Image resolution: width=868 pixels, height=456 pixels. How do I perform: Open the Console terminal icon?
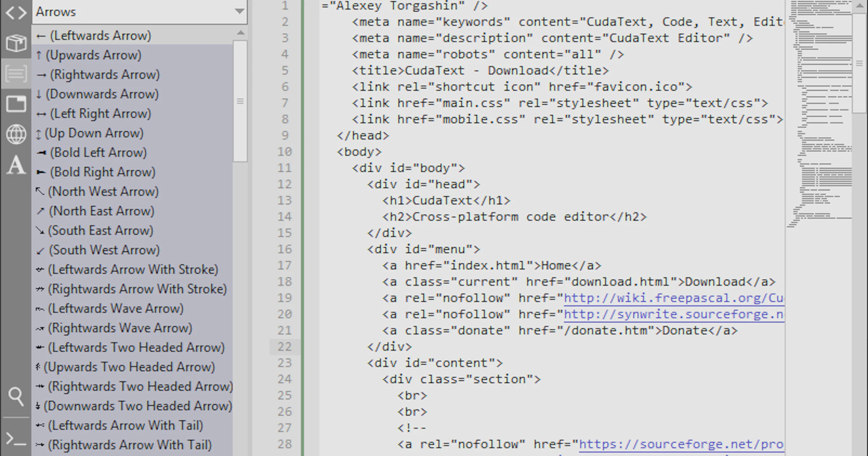pos(16,438)
